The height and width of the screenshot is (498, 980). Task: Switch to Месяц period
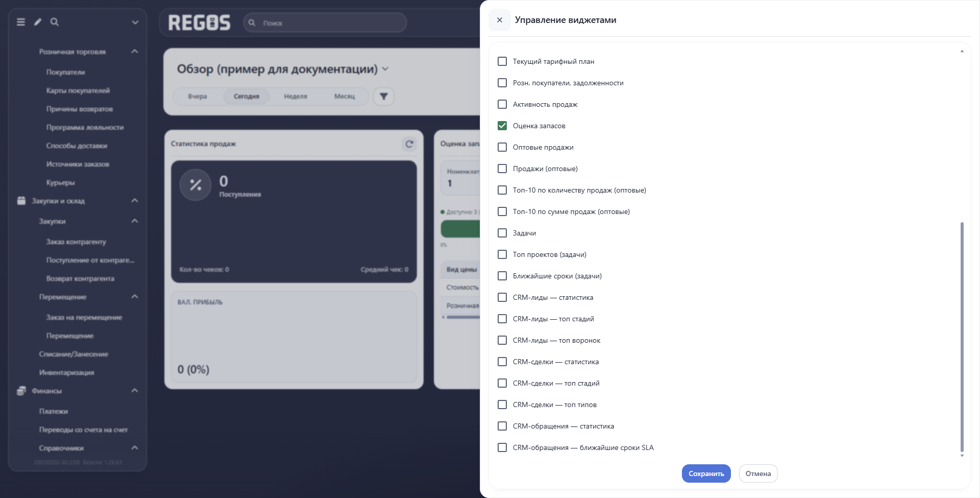pyautogui.click(x=345, y=97)
